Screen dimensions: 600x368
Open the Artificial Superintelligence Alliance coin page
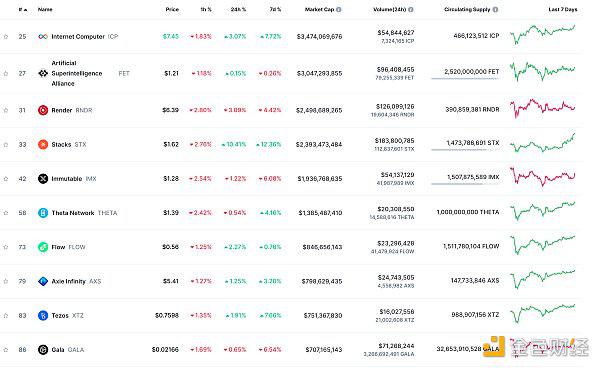pyautogui.click(x=77, y=73)
